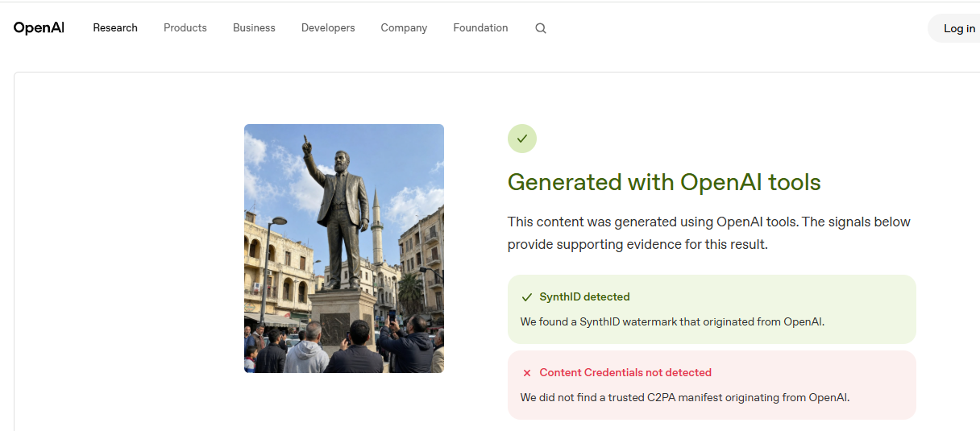Click the OpenAI logo
Viewport: 980px width, 431px height.
pos(39,28)
